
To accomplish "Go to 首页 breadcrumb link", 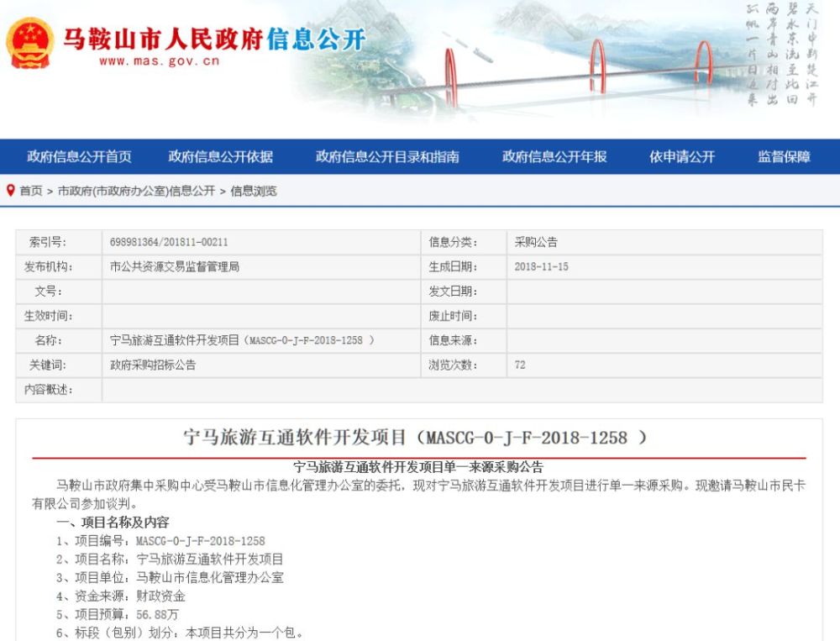I will (31, 191).
